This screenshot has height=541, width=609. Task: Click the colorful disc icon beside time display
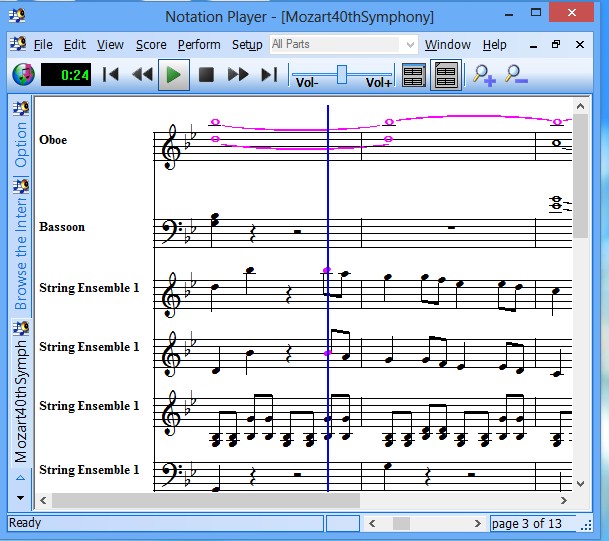pos(23,74)
